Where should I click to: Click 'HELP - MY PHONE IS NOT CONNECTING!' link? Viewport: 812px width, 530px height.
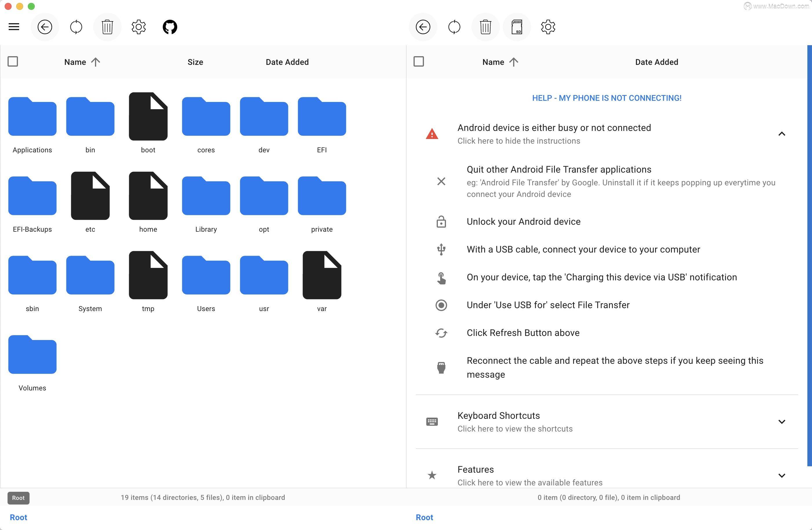coord(607,98)
